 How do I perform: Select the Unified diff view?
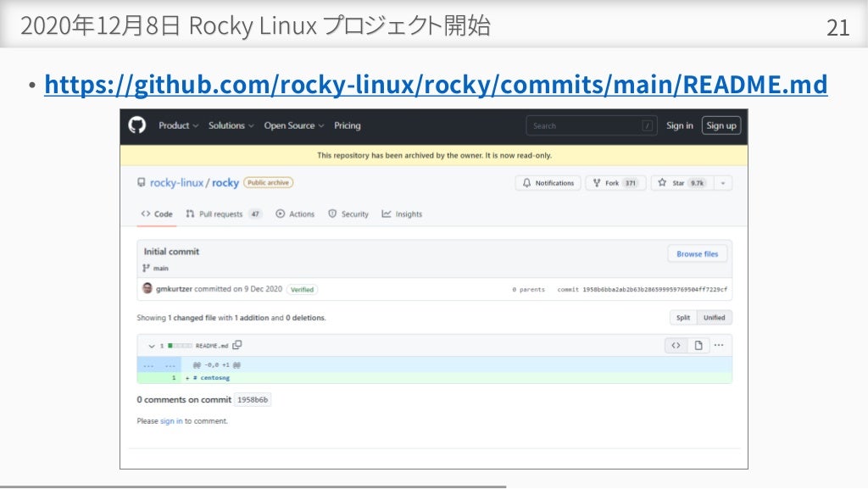[714, 318]
